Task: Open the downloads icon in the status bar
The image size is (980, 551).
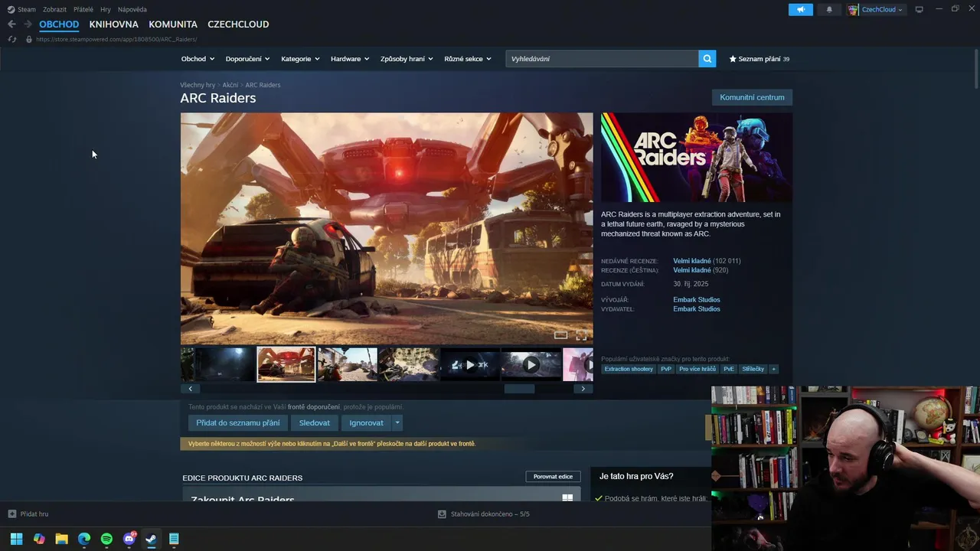Action: tap(442, 514)
